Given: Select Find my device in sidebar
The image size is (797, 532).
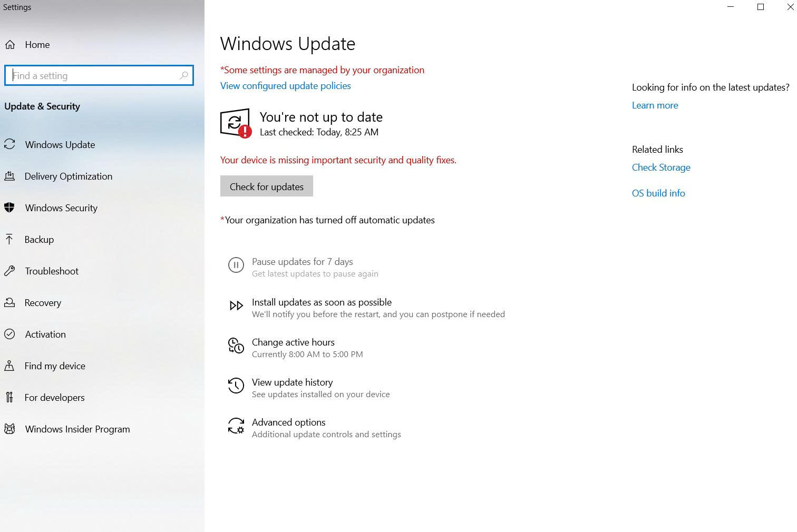Looking at the screenshot, I should pos(55,366).
